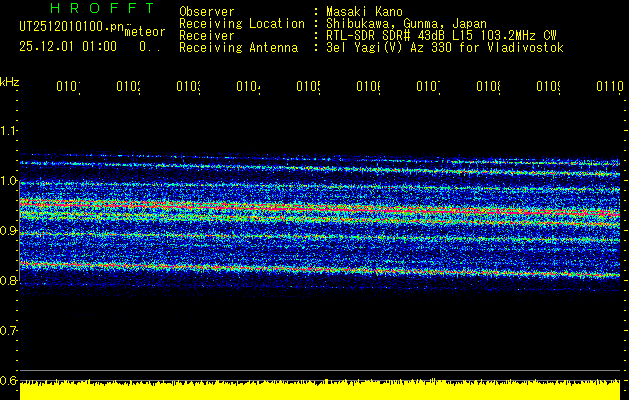Click the Receiving Location field label
The width and height of the screenshot is (629, 400).
(241, 22)
